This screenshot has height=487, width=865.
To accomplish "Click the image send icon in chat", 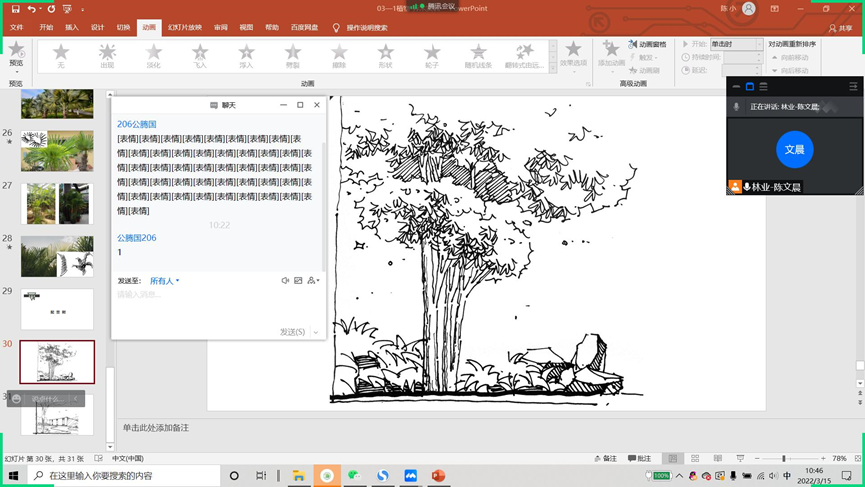I will click(x=298, y=281).
